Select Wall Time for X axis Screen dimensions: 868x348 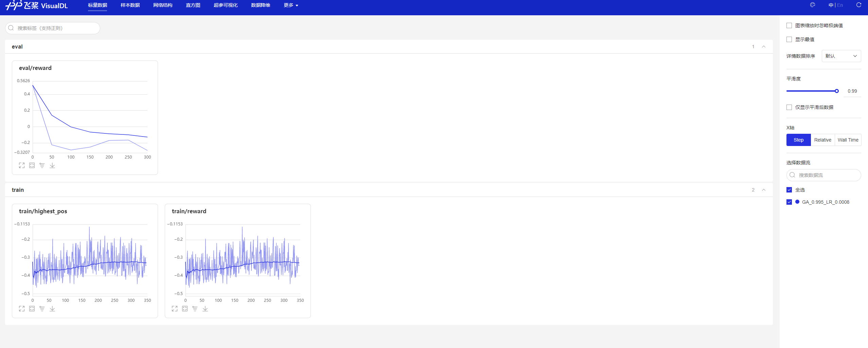click(848, 140)
